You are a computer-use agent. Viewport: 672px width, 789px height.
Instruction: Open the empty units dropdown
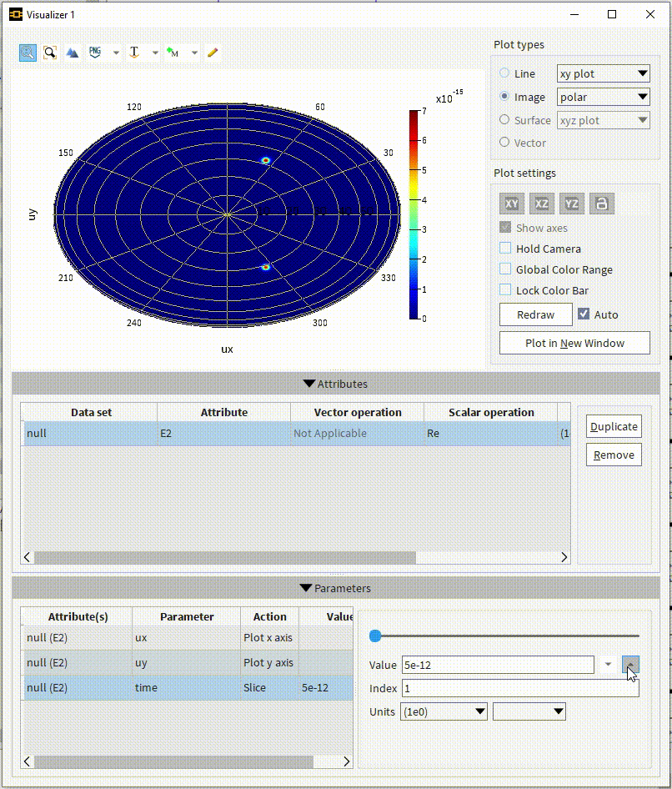point(529,711)
